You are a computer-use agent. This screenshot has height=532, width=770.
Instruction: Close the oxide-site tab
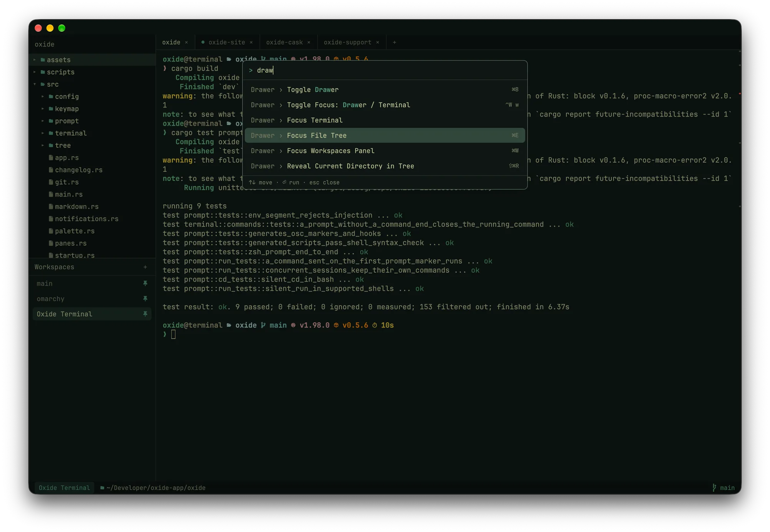tap(251, 42)
